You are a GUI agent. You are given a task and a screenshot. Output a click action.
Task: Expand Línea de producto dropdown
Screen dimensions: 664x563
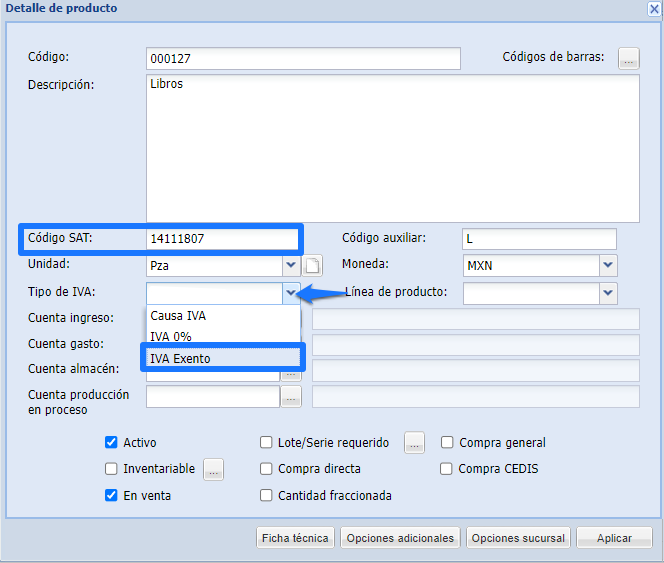[608, 293]
